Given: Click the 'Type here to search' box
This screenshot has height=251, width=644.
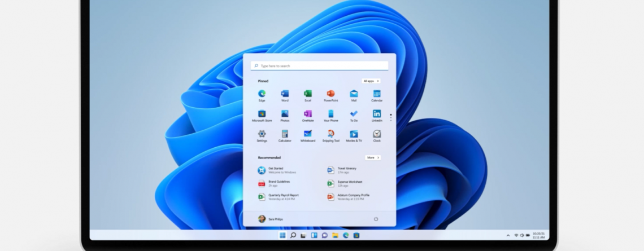Looking at the screenshot, I should pyautogui.click(x=319, y=66).
